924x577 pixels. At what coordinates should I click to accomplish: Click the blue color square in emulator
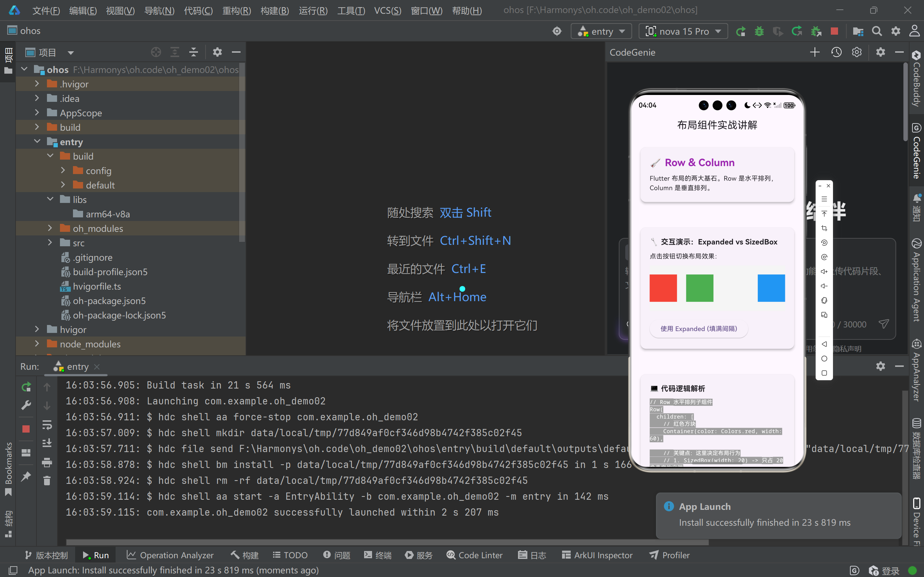click(x=771, y=288)
